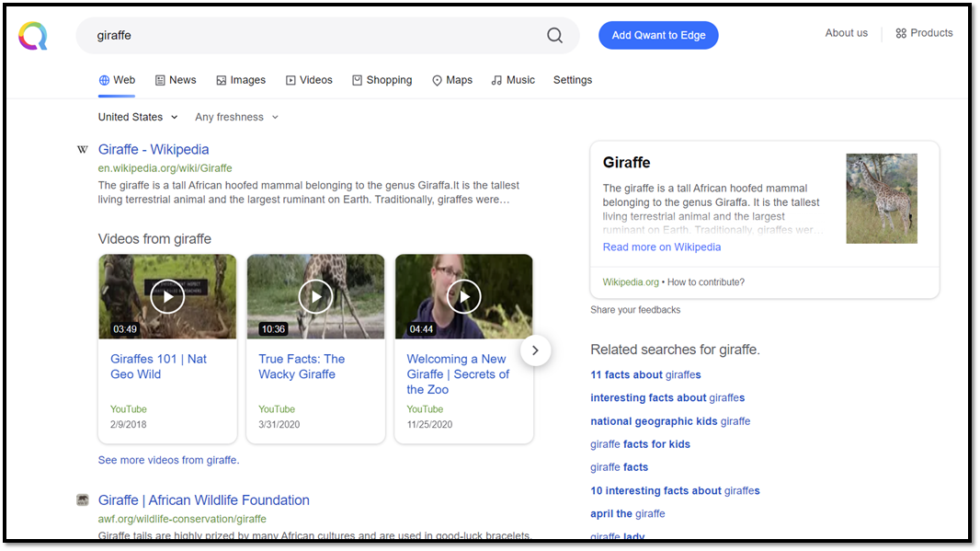This screenshot has height=551, width=980.
Task: Click the African Wildlife Foundation favicon
Action: coord(83,499)
